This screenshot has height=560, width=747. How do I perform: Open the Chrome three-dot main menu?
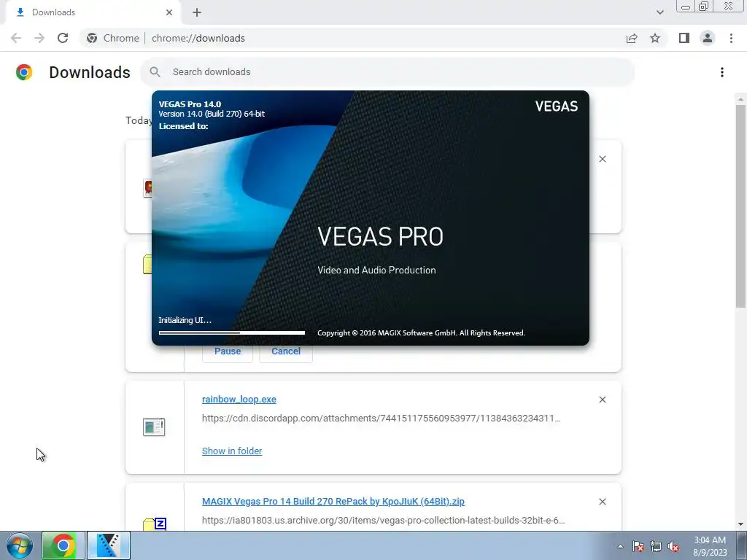(731, 38)
